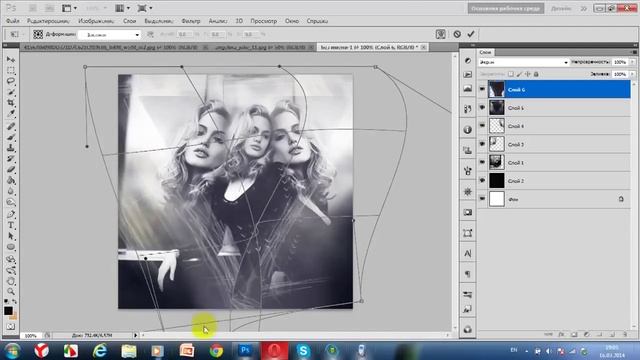Hide the Слой 1 layer
640x360 pixels.
(x=482, y=162)
